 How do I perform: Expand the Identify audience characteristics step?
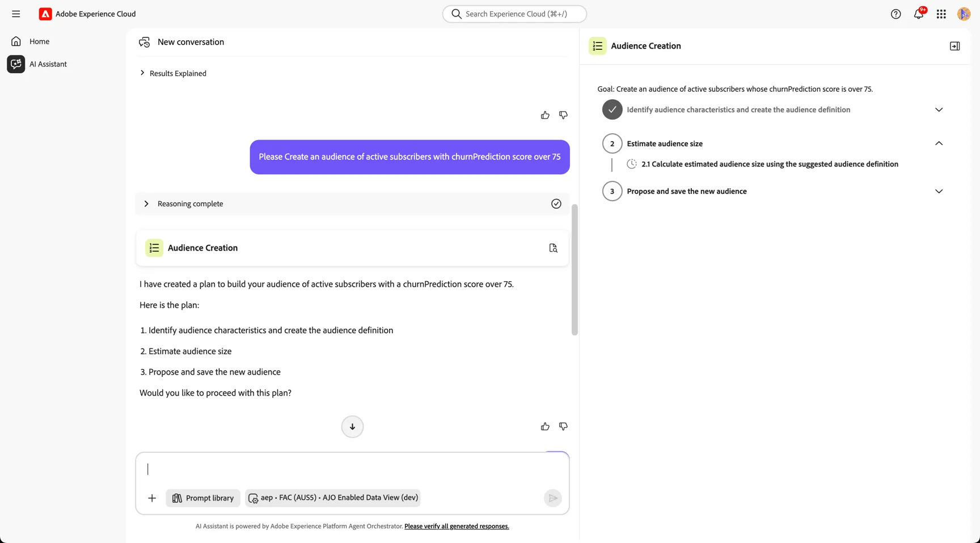[939, 109]
